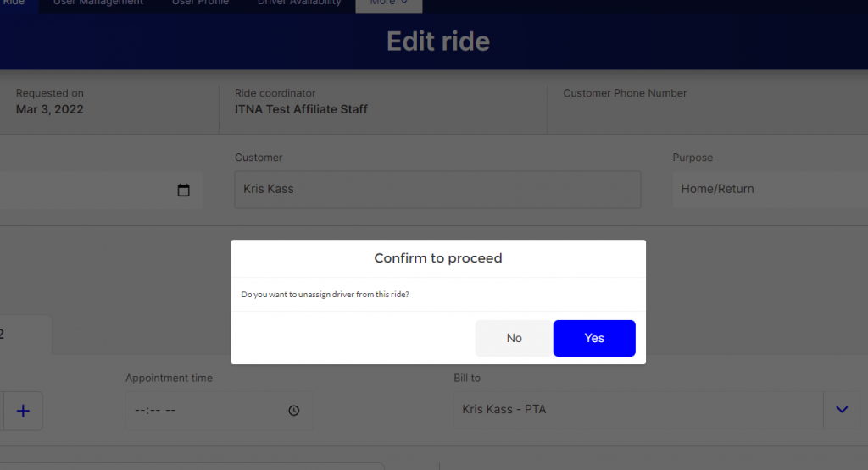Open the Driver Availability tab
Screen dimensions: 868x470
299,3
